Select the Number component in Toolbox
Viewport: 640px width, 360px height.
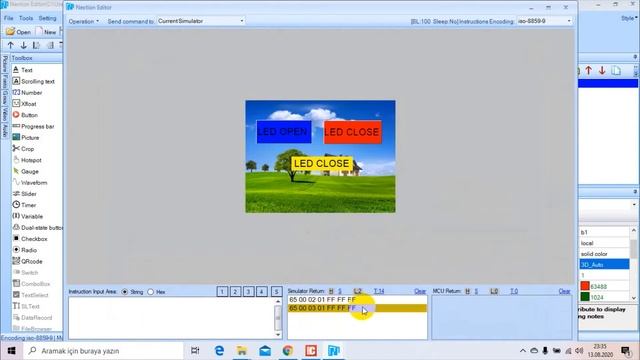tap(27, 93)
